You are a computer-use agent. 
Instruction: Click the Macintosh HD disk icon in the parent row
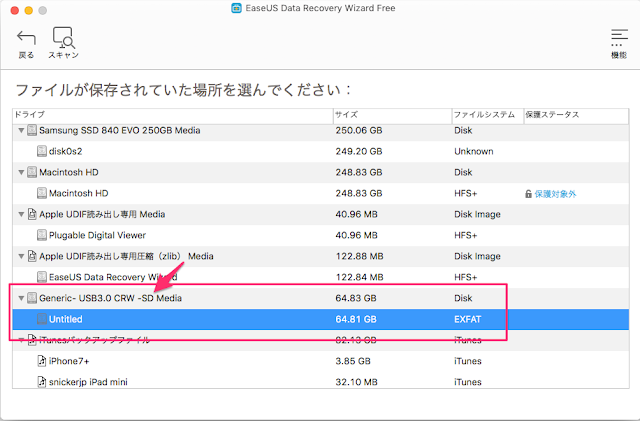tap(32, 172)
